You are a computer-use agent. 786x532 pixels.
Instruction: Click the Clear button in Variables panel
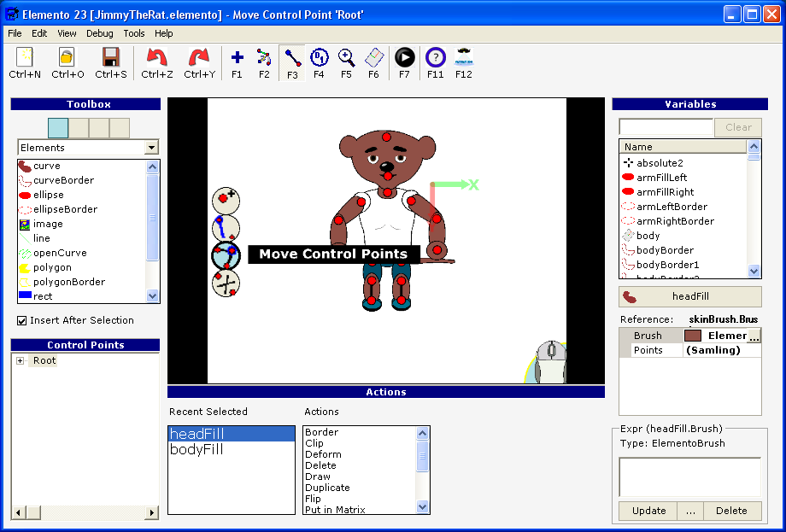(x=736, y=126)
